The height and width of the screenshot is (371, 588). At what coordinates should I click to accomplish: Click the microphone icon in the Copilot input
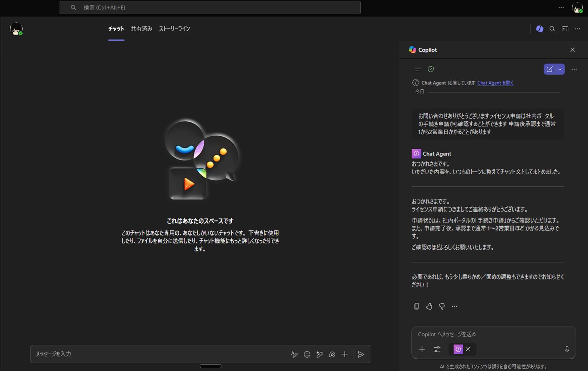(x=567, y=349)
